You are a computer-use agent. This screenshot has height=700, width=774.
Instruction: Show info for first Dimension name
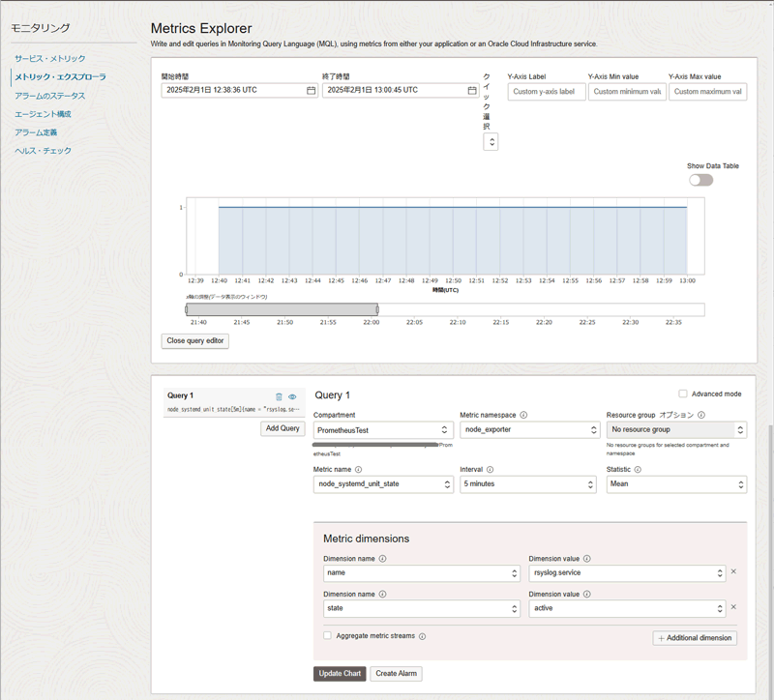(x=382, y=559)
